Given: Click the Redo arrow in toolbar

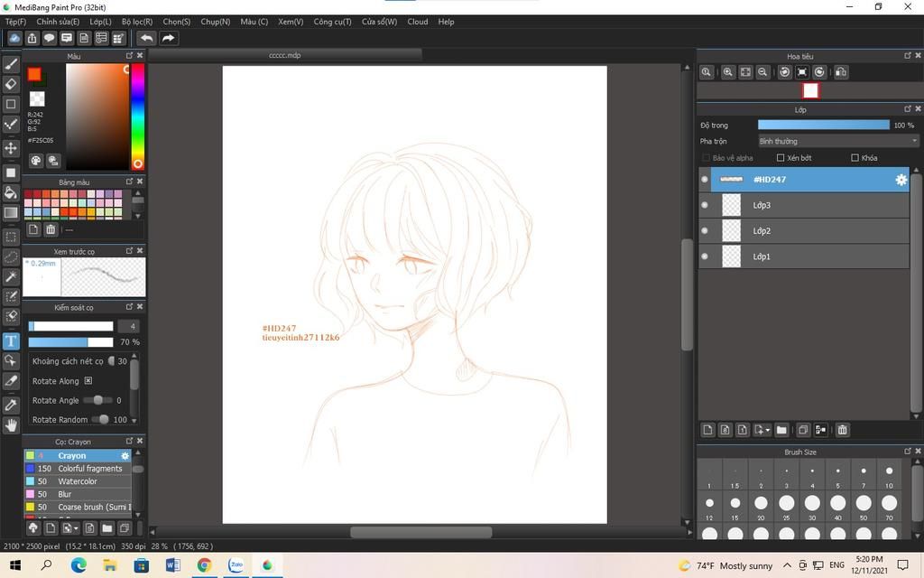Looking at the screenshot, I should point(168,38).
